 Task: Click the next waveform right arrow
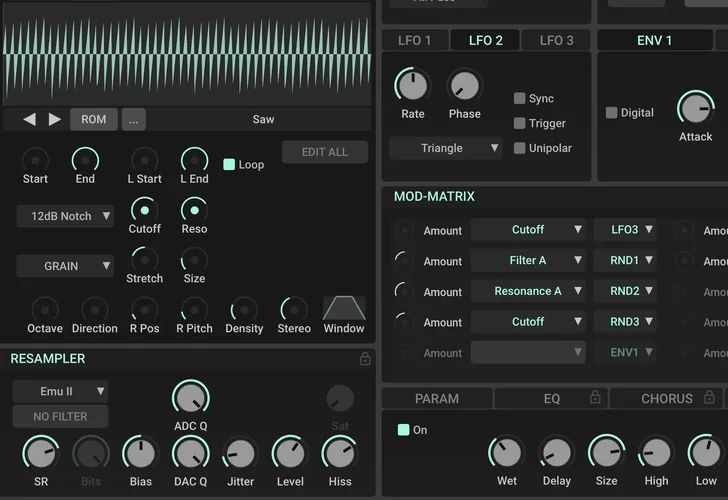click(x=55, y=119)
